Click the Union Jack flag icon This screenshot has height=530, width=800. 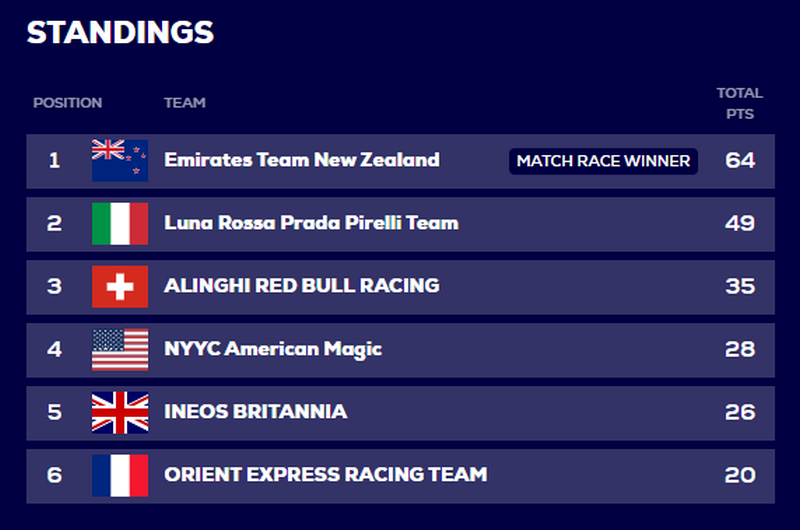pyautogui.click(x=120, y=413)
